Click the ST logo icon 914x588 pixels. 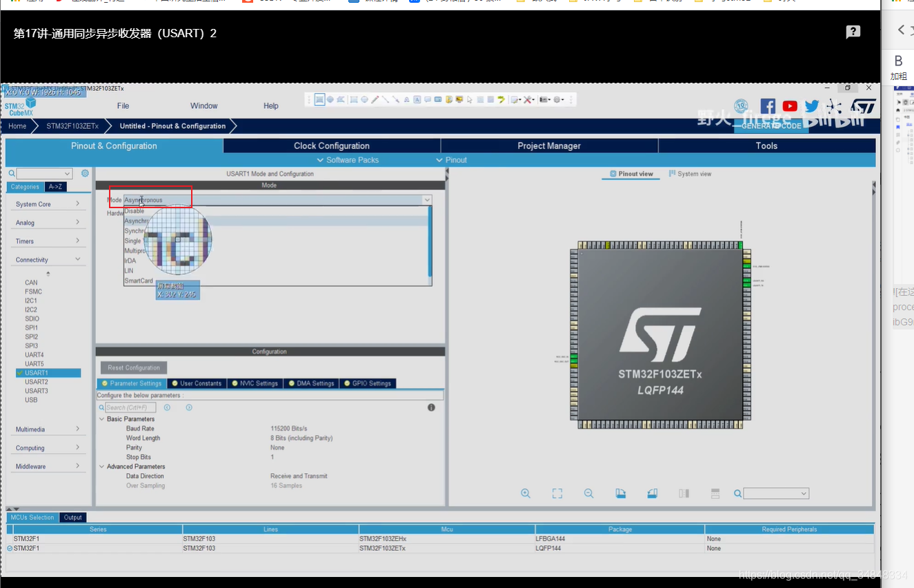point(862,106)
